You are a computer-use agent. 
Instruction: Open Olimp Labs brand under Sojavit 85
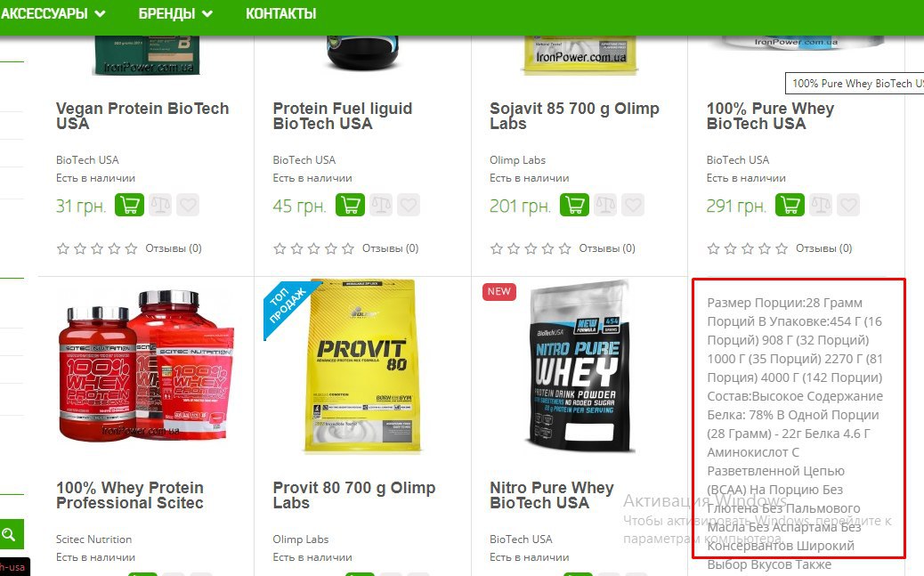pyautogui.click(x=517, y=159)
